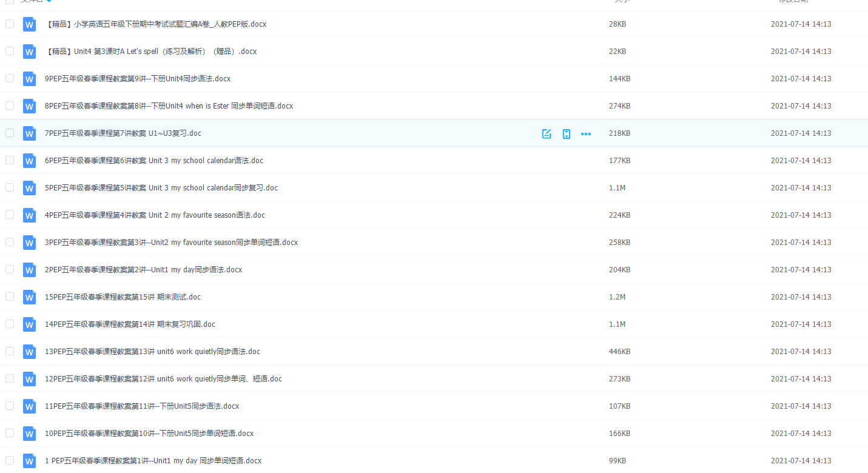Open 12PEP unit6 work quietly同步单词 document
This screenshot has width=868, height=473.
point(163,379)
